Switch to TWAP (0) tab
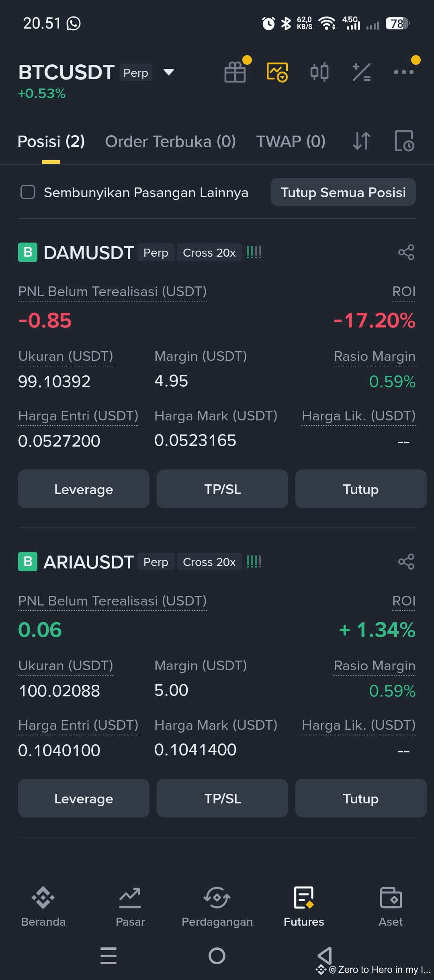 (x=291, y=141)
